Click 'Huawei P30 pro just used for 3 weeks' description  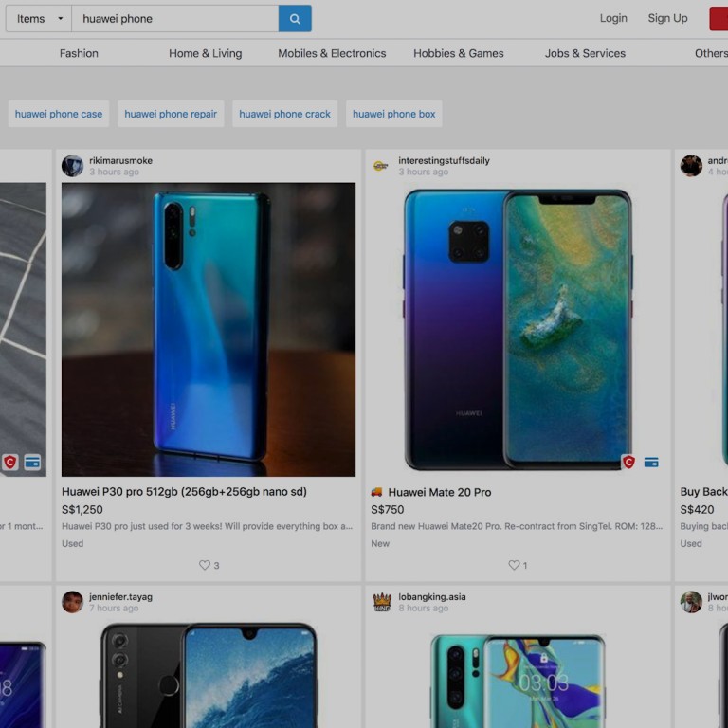coord(207,526)
